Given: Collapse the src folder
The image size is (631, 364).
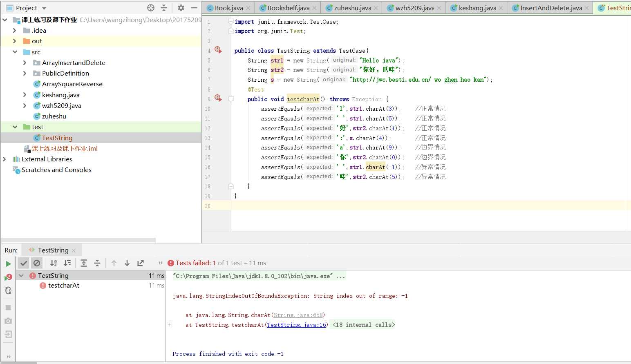Looking at the screenshot, I should tap(15, 52).
